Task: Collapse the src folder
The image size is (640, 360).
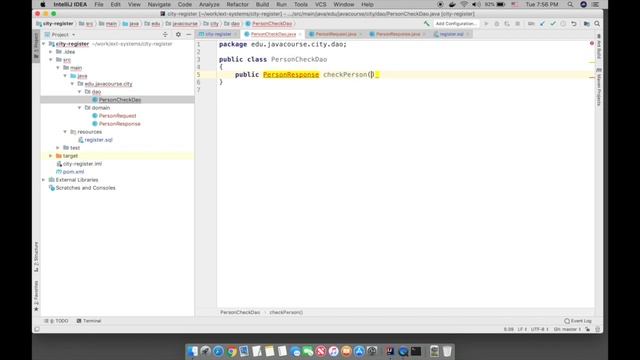Action: tap(51, 60)
